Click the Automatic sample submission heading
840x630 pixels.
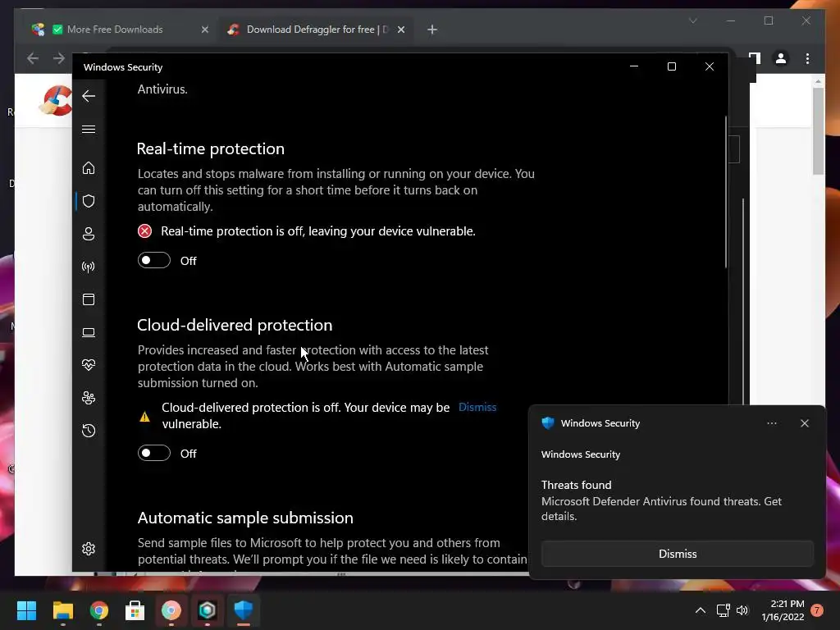[x=245, y=518]
